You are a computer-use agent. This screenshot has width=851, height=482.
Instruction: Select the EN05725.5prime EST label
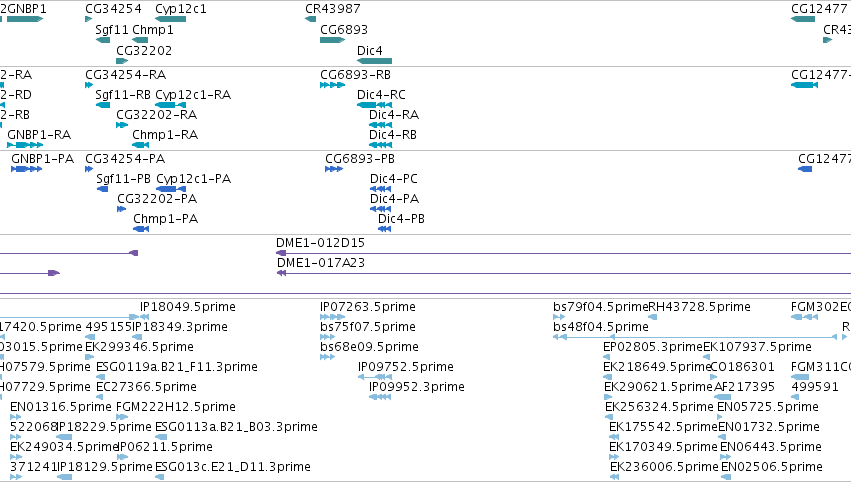[x=767, y=407]
